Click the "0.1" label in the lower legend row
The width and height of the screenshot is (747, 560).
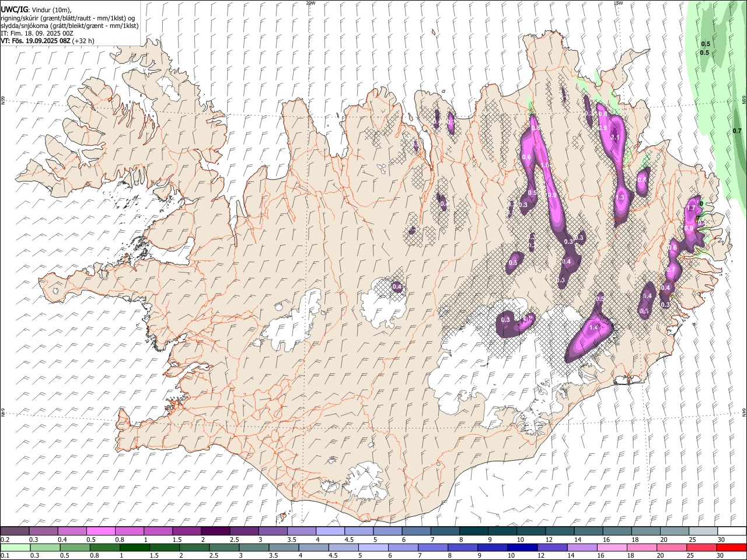click(x=5, y=556)
